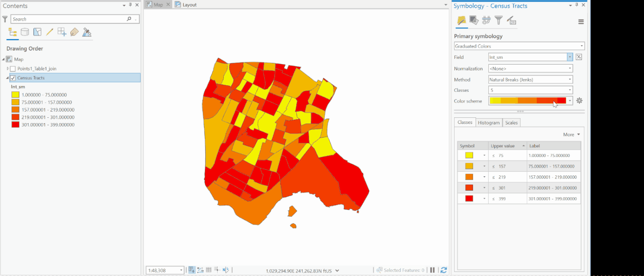
Task: Toggle snapping icon in map status bar
Action: pos(192,270)
